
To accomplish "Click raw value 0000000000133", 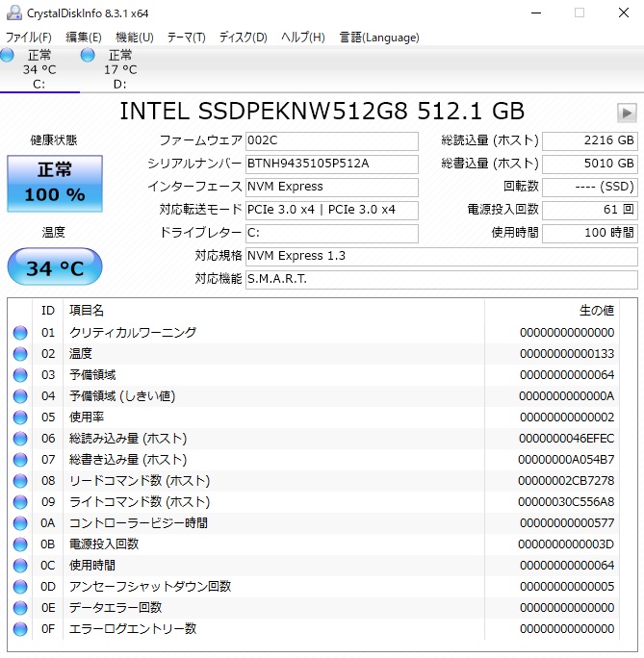I will coord(567,354).
